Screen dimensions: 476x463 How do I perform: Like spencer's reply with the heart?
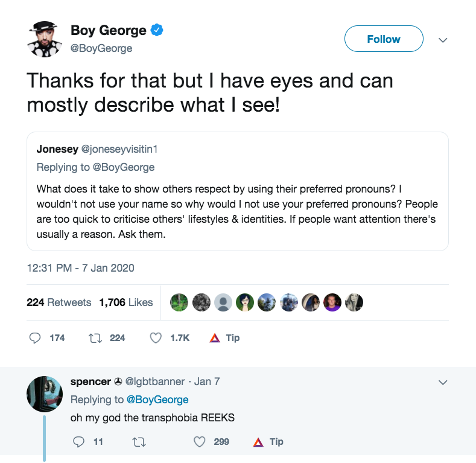(x=200, y=442)
